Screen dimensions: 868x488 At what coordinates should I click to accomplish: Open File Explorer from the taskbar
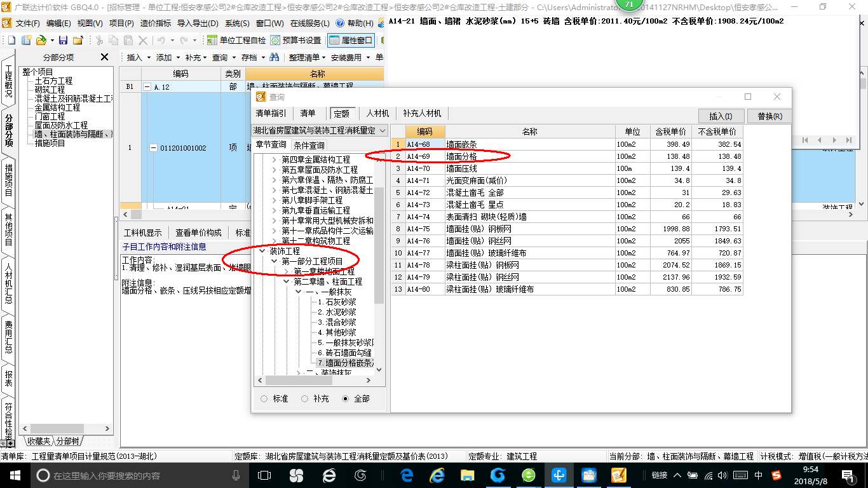point(468,475)
